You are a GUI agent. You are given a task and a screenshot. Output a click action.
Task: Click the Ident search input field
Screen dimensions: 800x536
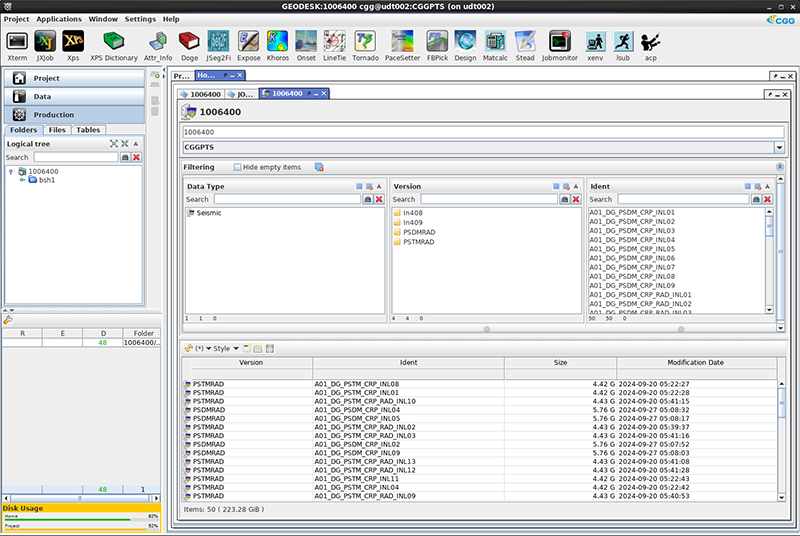(x=682, y=199)
